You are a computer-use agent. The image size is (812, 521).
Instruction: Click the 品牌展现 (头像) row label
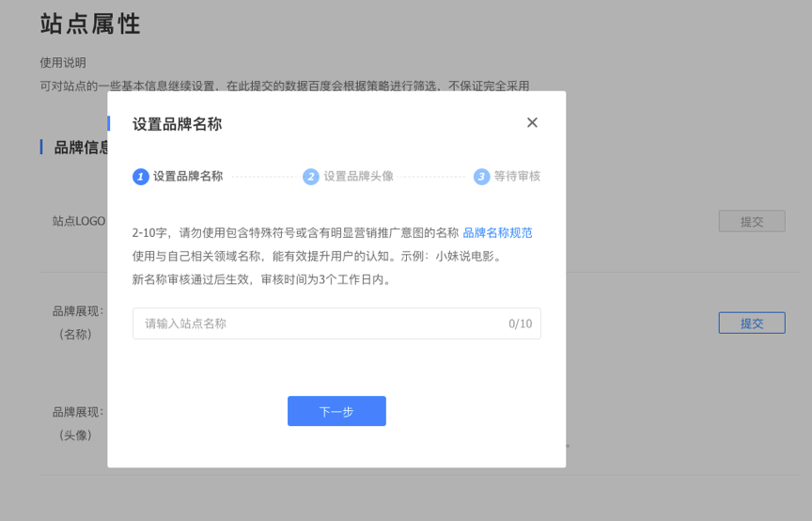pyautogui.click(x=77, y=423)
